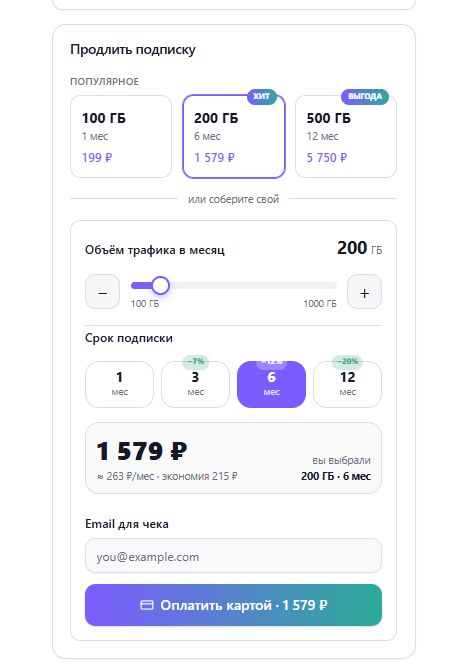Click the ВЫГОДА badge on 500 ГБ plan
Screen dimensions: 458x669
click(365, 96)
